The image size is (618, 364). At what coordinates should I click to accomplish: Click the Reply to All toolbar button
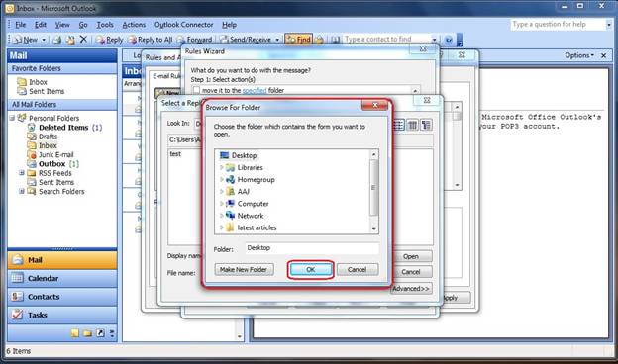pos(151,40)
